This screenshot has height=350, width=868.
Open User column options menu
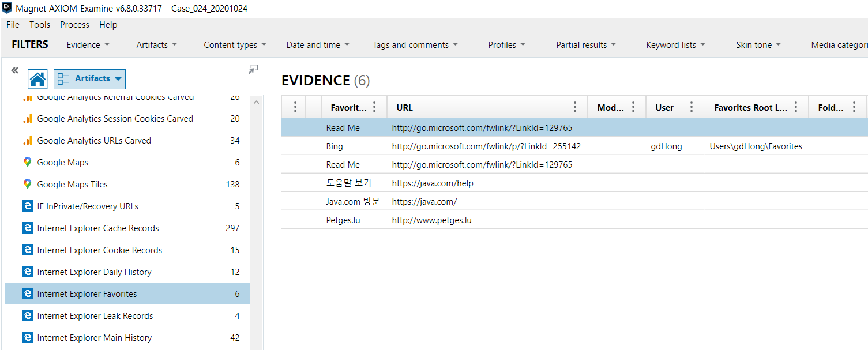[692, 107]
